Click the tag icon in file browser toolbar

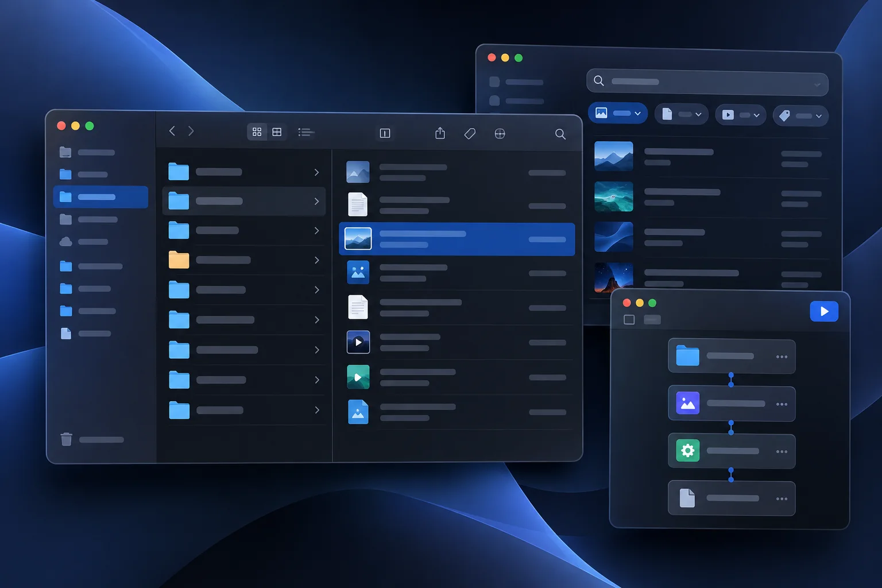tap(470, 134)
